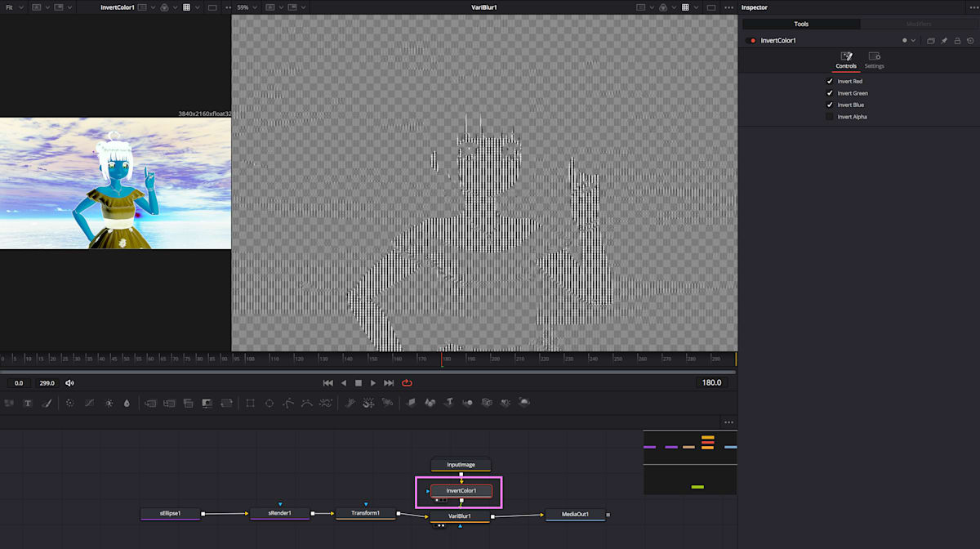Image resolution: width=980 pixels, height=549 pixels.
Task: Pin the InvertColor1 controls in the Inspector
Action: [944, 40]
